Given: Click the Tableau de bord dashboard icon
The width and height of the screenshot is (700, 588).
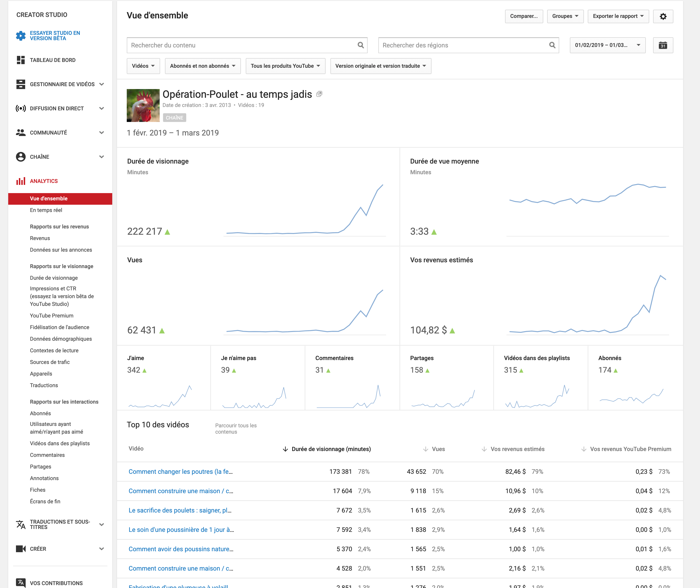Looking at the screenshot, I should click(21, 60).
